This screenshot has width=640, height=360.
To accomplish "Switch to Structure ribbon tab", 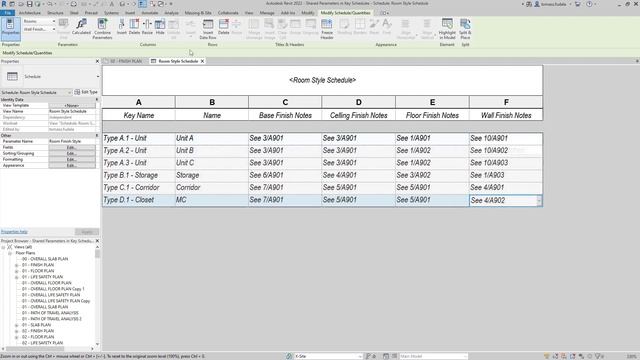I will coord(55,13).
